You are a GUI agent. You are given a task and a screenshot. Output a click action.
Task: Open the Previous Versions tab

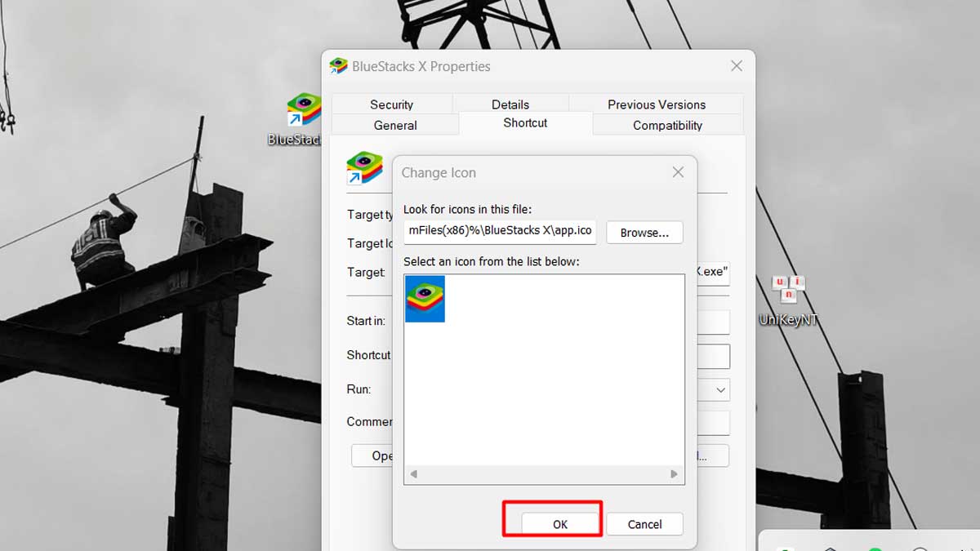657,104
